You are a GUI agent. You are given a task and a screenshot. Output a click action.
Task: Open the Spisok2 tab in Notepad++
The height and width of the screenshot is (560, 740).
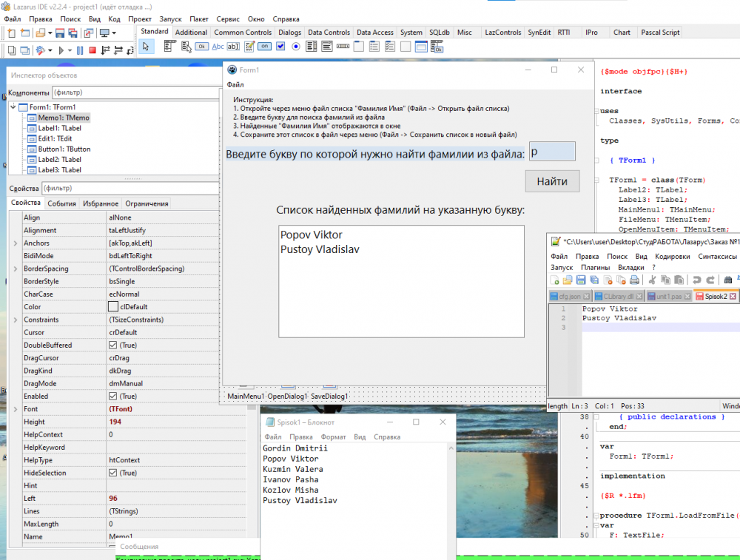point(715,297)
